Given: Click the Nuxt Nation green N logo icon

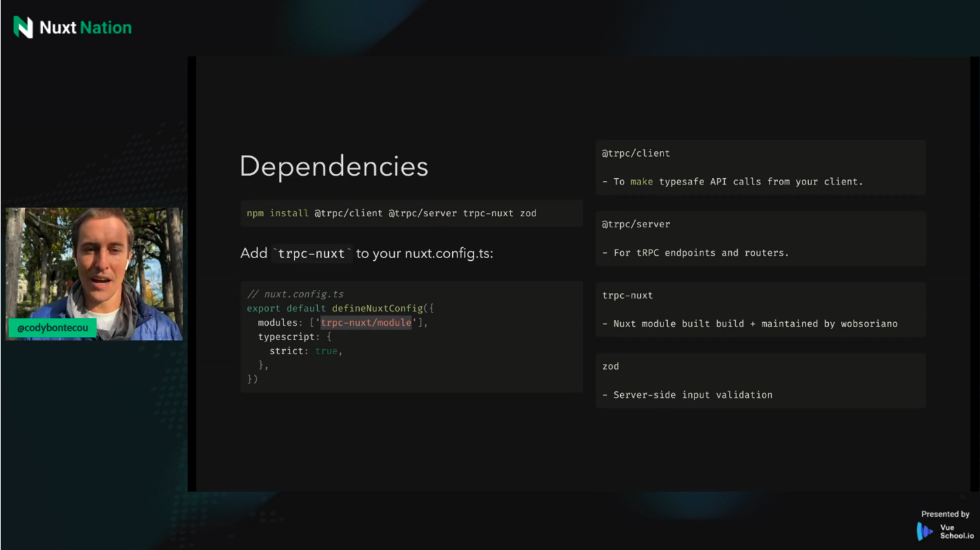Looking at the screenshot, I should tap(23, 27).
